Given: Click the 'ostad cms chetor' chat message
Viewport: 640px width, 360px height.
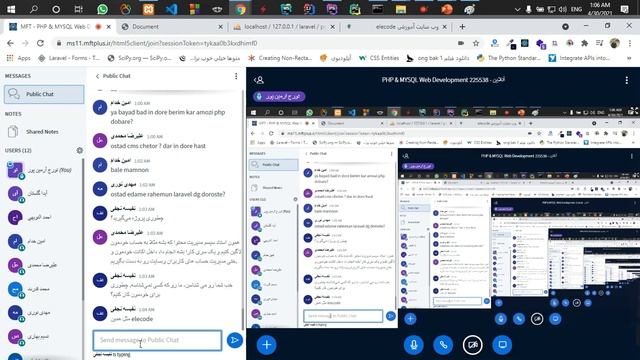Looking at the screenshot, I should pyautogui.click(x=158, y=146).
